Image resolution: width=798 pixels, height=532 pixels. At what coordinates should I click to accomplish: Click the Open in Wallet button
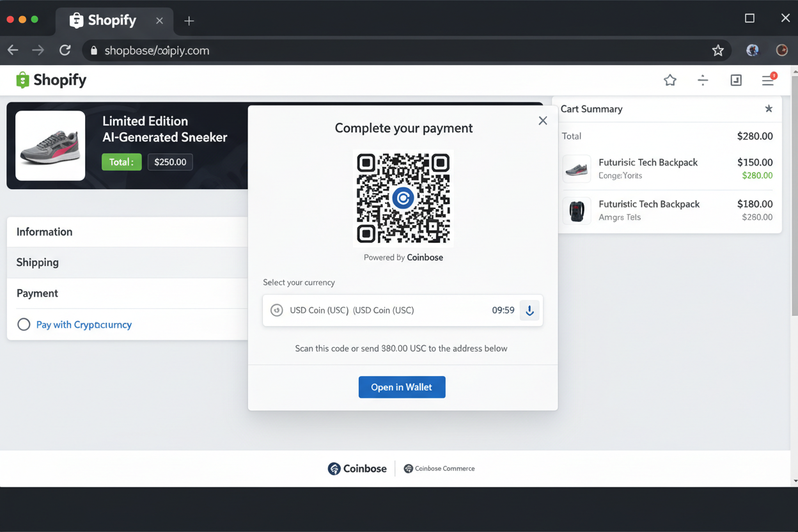pos(402,387)
